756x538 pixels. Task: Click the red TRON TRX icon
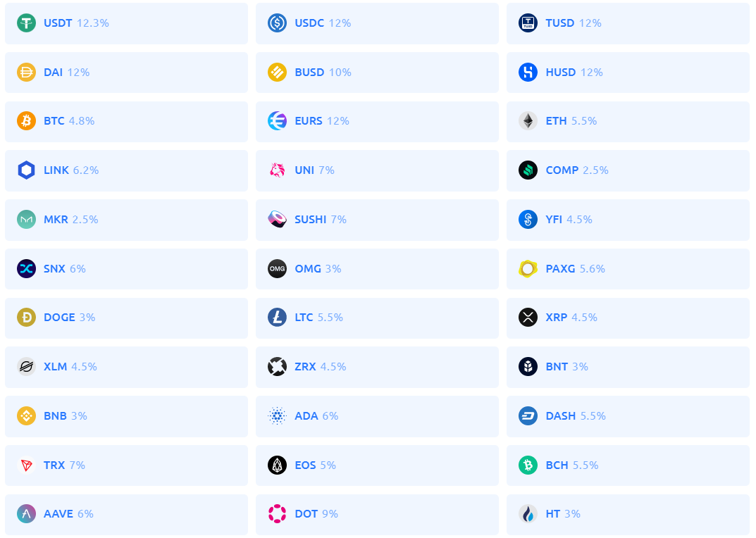[x=27, y=465]
